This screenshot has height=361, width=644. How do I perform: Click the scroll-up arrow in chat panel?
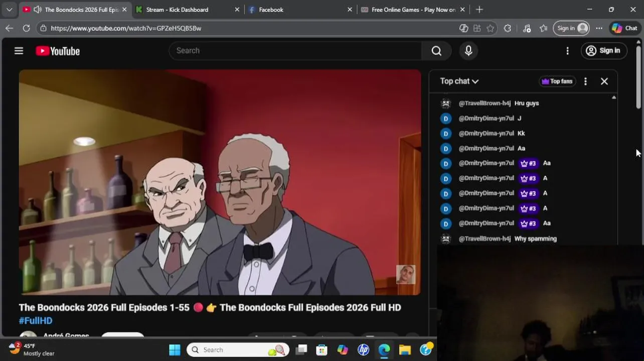(x=614, y=97)
